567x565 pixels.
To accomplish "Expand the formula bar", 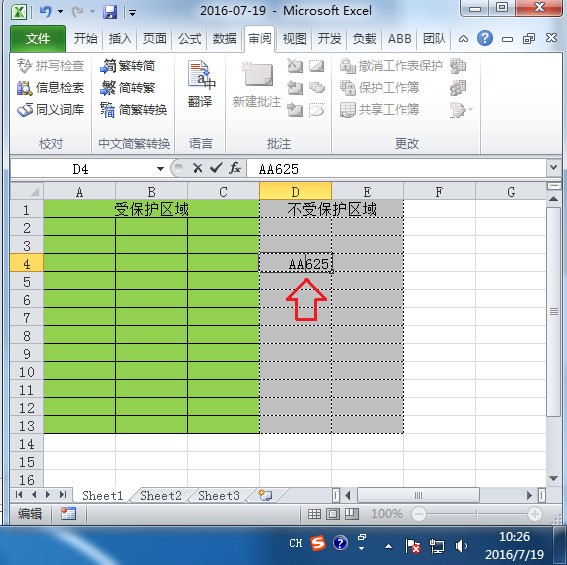I will tap(554, 167).
